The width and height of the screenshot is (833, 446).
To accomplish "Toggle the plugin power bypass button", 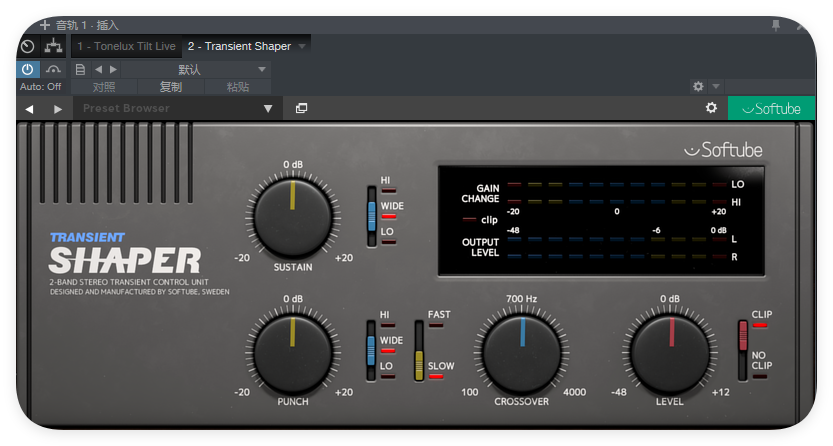I will coord(28,70).
